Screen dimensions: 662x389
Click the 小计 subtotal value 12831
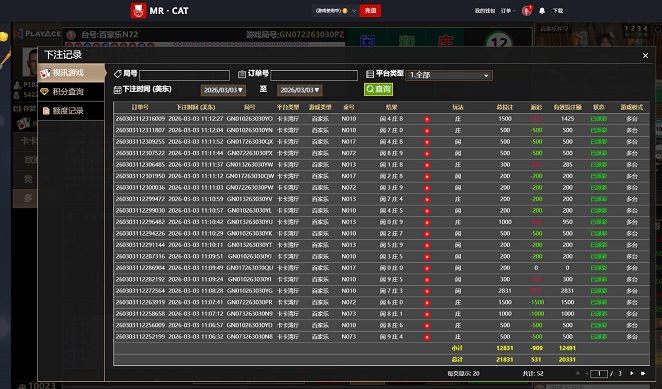click(x=505, y=348)
